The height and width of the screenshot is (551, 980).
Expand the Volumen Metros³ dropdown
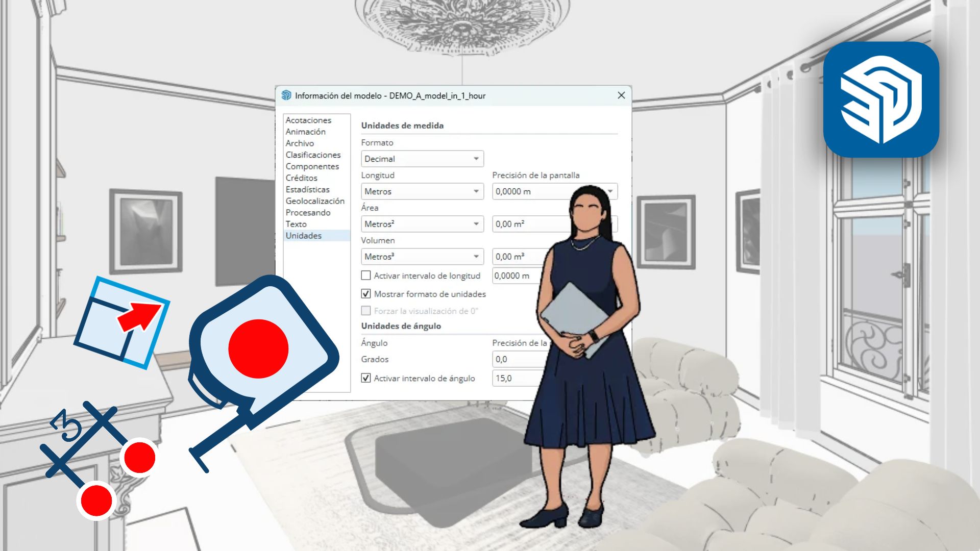(x=422, y=257)
